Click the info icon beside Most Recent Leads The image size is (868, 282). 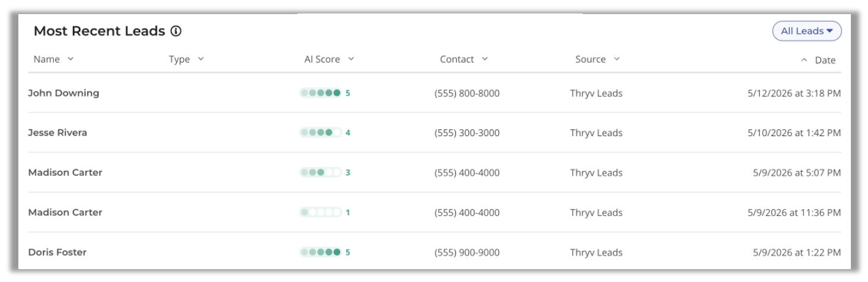176,31
